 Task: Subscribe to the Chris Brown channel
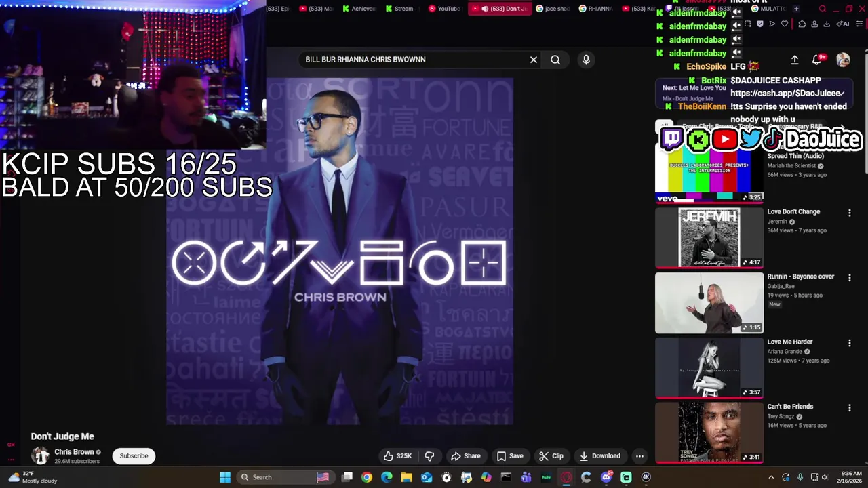tap(134, 455)
